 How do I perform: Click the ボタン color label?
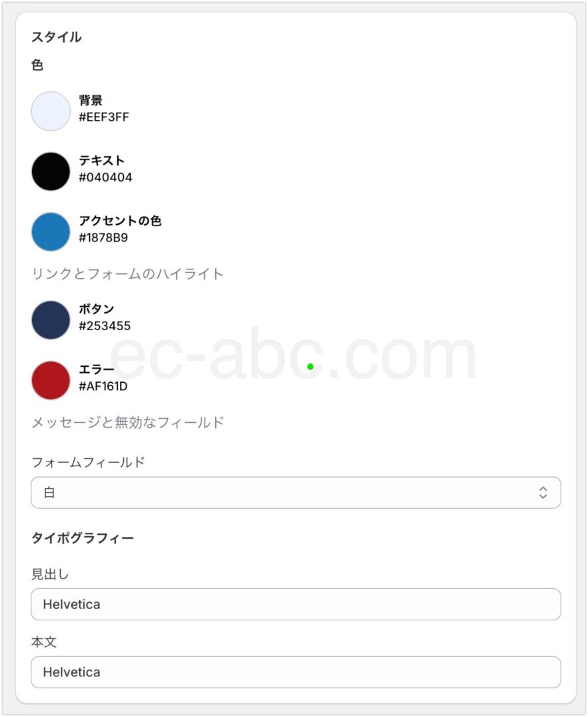coord(97,309)
